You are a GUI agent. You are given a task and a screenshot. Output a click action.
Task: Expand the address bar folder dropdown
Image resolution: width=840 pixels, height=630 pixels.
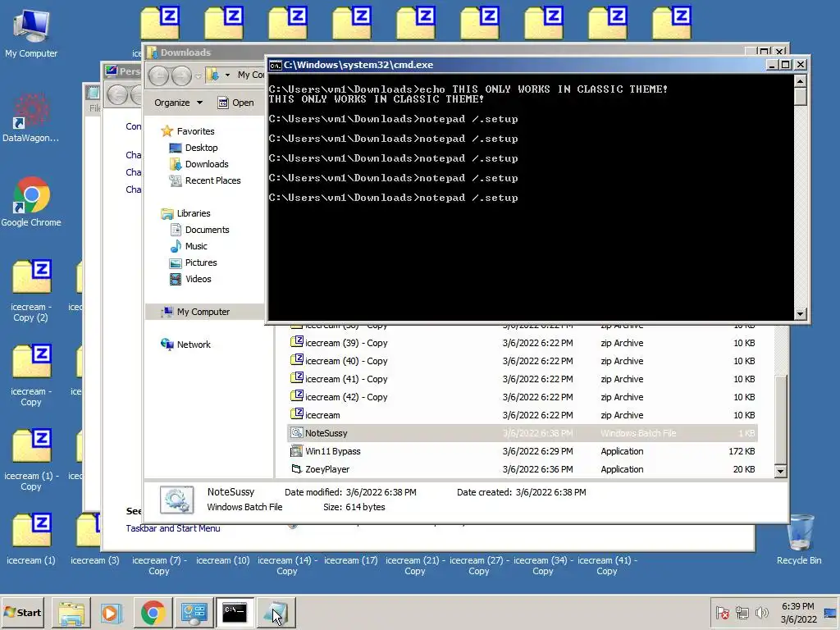coord(227,75)
